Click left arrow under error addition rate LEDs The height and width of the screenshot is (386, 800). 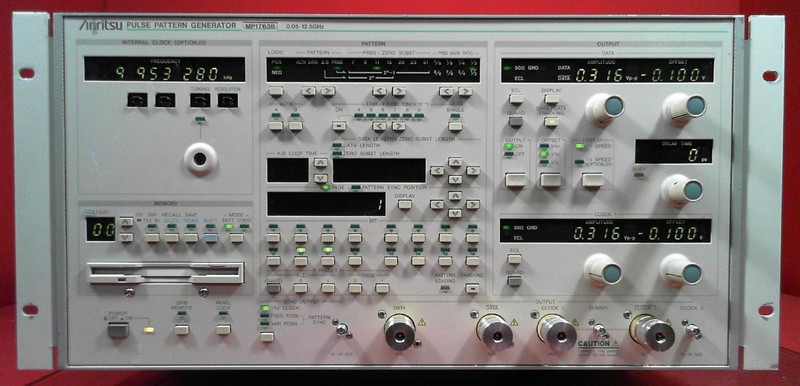pos(379,125)
